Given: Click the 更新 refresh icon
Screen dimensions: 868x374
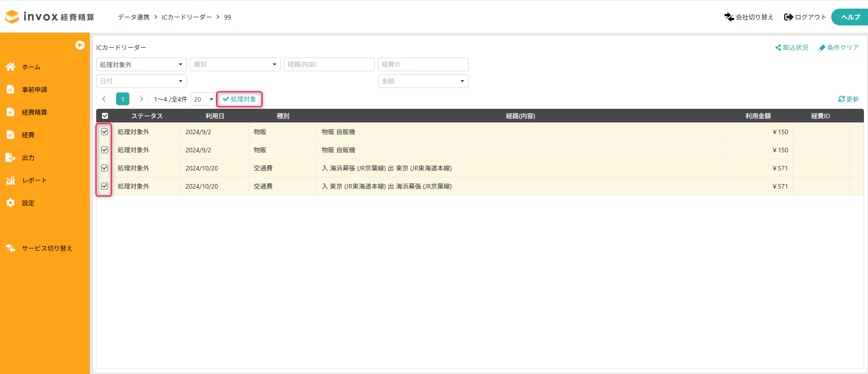Looking at the screenshot, I should tap(841, 99).
